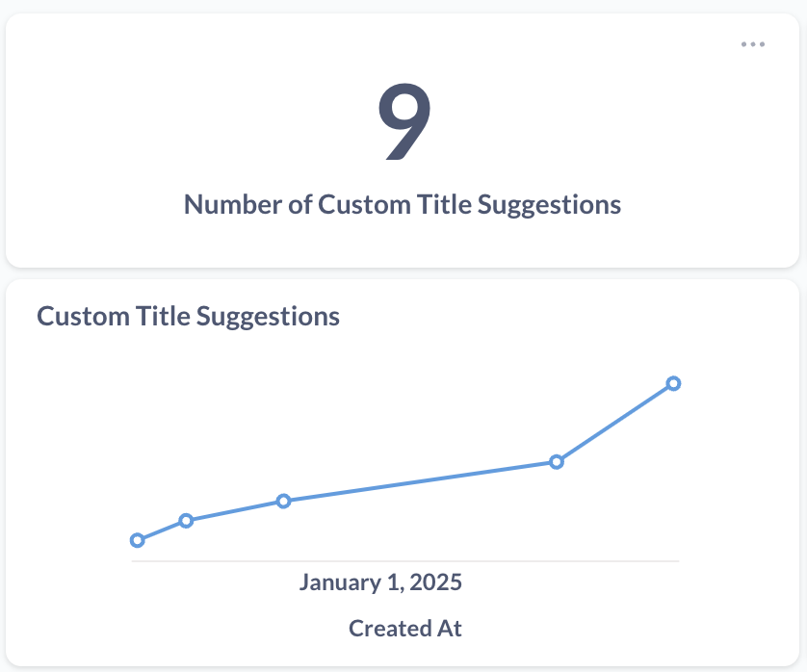Click the word Custom in the line chart title
807x672 pixels.
tap(79, 316)
